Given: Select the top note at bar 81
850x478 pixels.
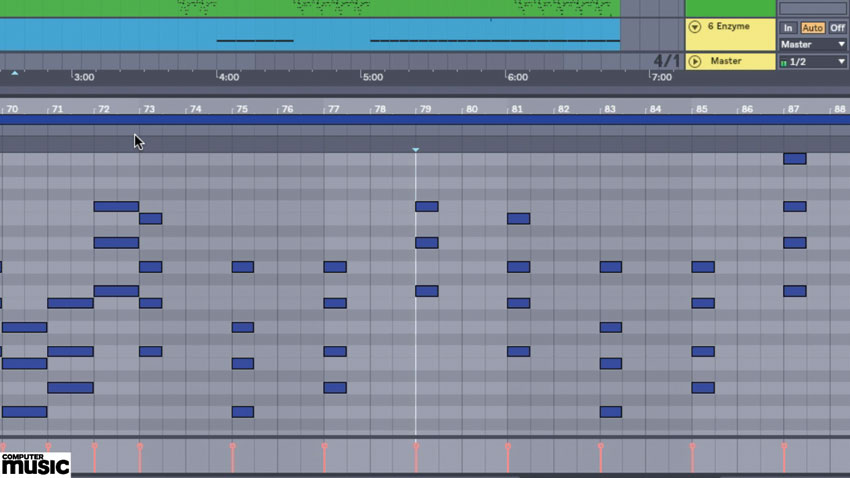Looking at the screenshot, I should tap(519, 218).
